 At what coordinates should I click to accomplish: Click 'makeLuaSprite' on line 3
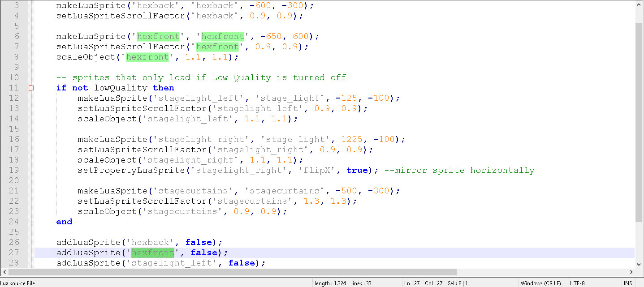tap(91, 5)
